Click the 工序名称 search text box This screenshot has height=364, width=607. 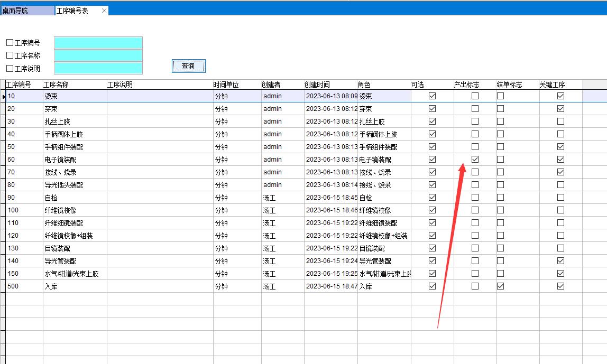tap(98, 55)
